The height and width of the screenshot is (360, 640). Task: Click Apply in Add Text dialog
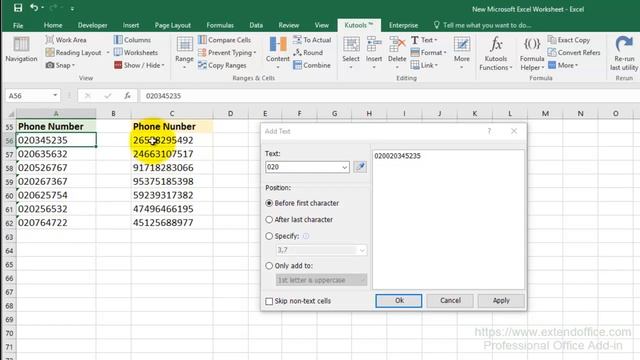(x=501, y=300)
